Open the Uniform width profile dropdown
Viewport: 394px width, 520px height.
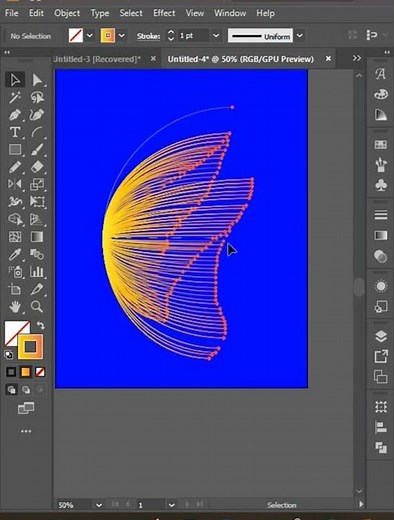pyautogui.click(x=300, y=35)
